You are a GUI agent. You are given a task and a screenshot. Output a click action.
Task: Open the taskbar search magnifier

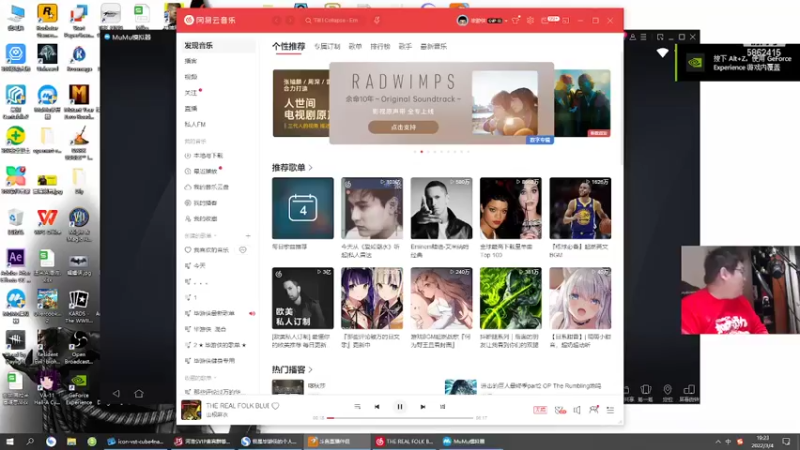(30, 441)
